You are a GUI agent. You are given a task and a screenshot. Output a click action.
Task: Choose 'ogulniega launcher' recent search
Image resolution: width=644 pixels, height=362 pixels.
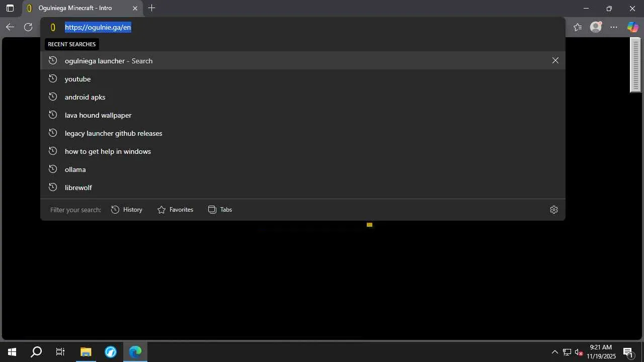(x=303, y=60)
